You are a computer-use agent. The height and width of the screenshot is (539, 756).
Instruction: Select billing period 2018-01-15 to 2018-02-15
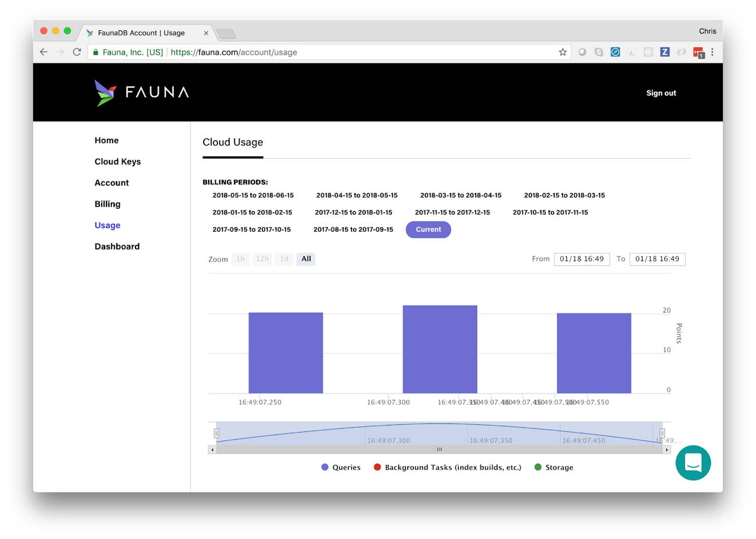252,212
